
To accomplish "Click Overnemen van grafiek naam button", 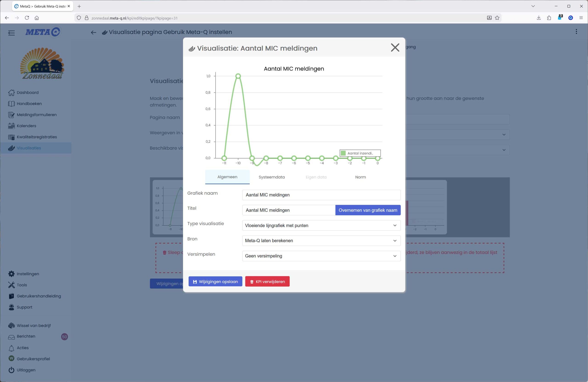I will (368, 210).
